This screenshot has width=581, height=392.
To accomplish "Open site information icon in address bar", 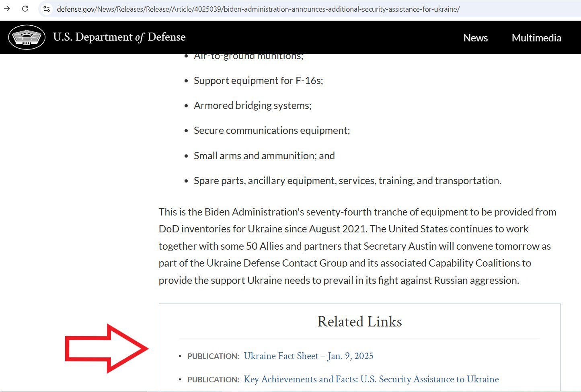I will tap(47, 9).
